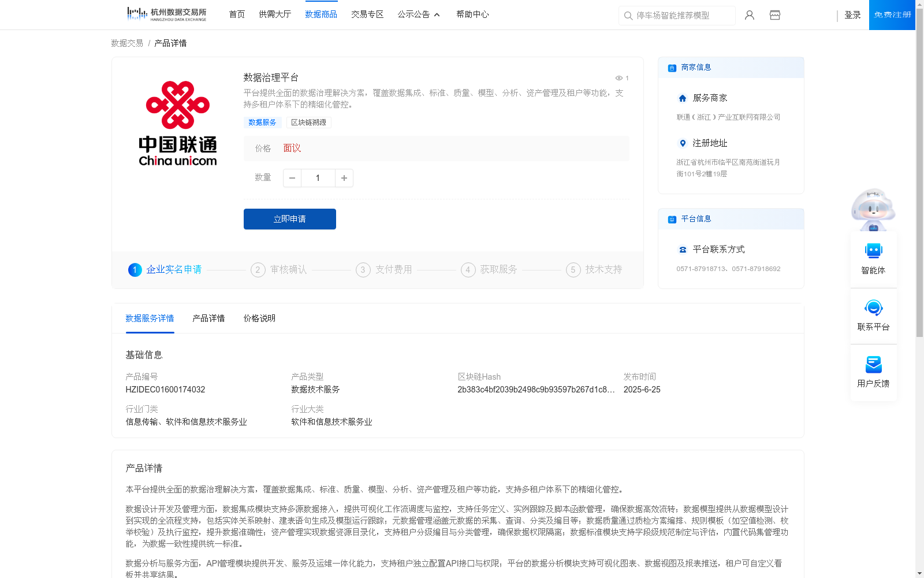Click the floating robot mascot
This screenshot has height=578, width=924.
873,209
